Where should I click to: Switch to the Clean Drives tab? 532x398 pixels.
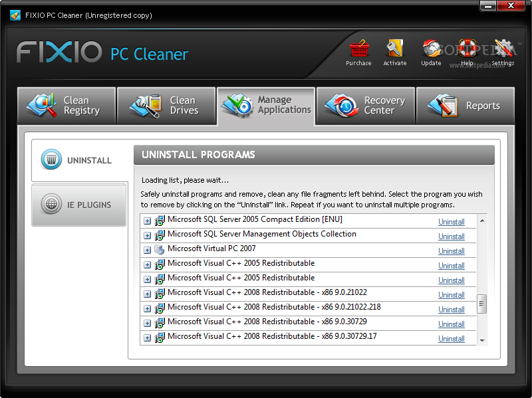tap(166, 106)
